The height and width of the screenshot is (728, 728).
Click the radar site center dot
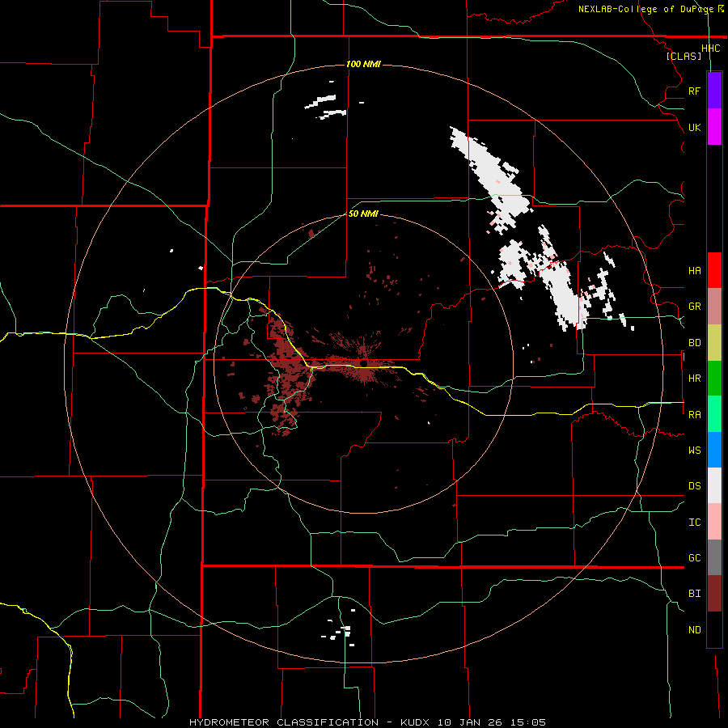pos(363,363)
